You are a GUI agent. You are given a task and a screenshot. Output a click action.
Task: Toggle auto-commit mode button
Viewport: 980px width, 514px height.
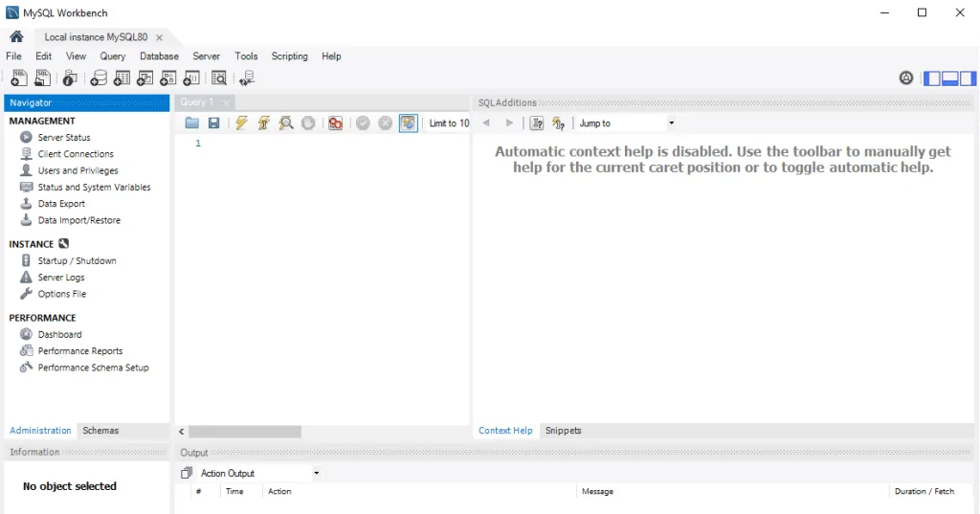pyautogui.click(x=408, y=123)
